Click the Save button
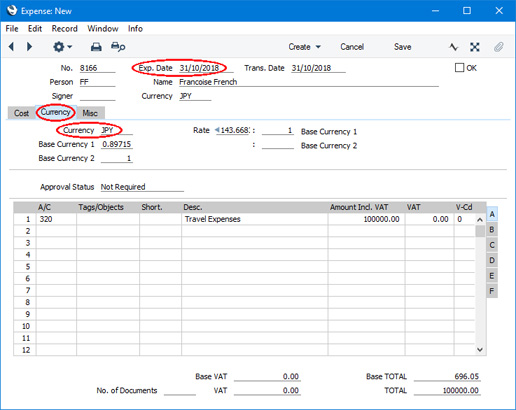The width and height of the screenshot is (516, 410). point(402,47)
